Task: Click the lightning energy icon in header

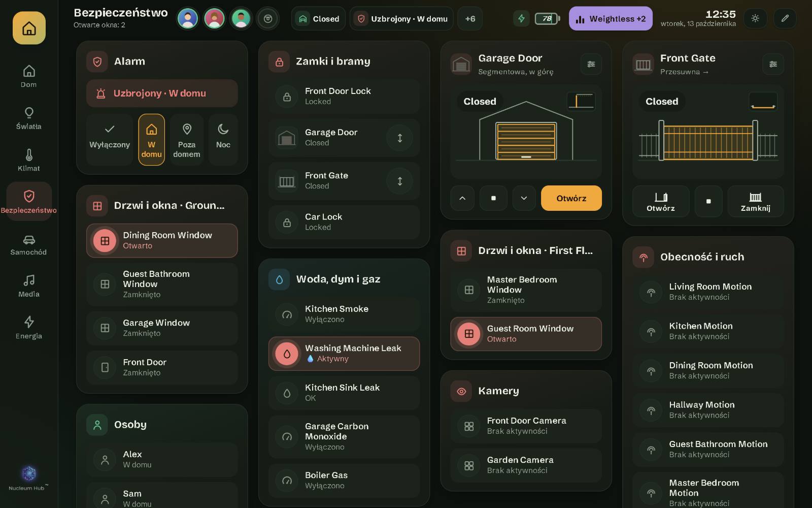Action: click(521, 18)
